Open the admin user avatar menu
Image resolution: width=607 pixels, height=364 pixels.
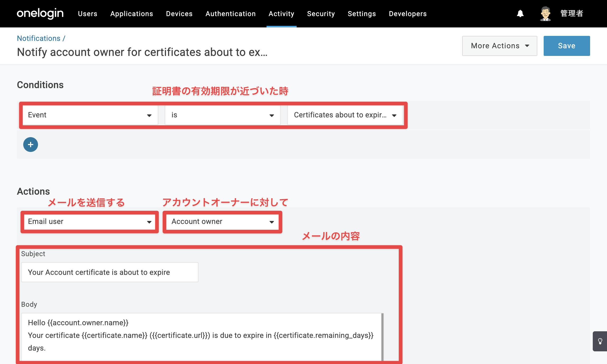pos(545,13)
